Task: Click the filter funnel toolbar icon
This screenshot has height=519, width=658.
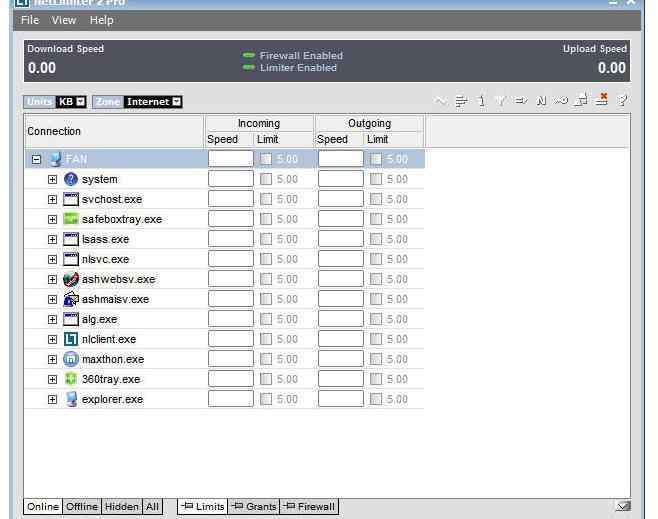Action: [x=501, y=101]
